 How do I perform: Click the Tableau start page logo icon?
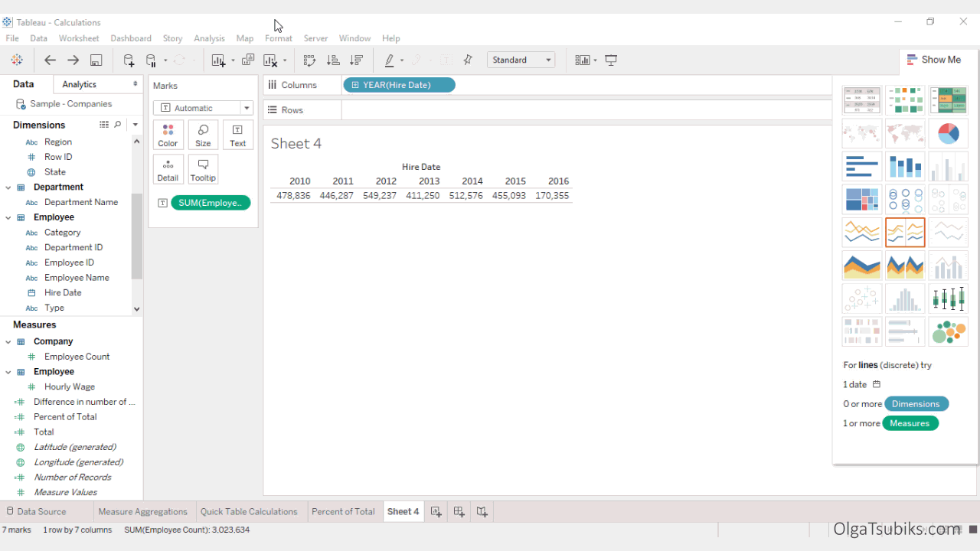[16, 60]
